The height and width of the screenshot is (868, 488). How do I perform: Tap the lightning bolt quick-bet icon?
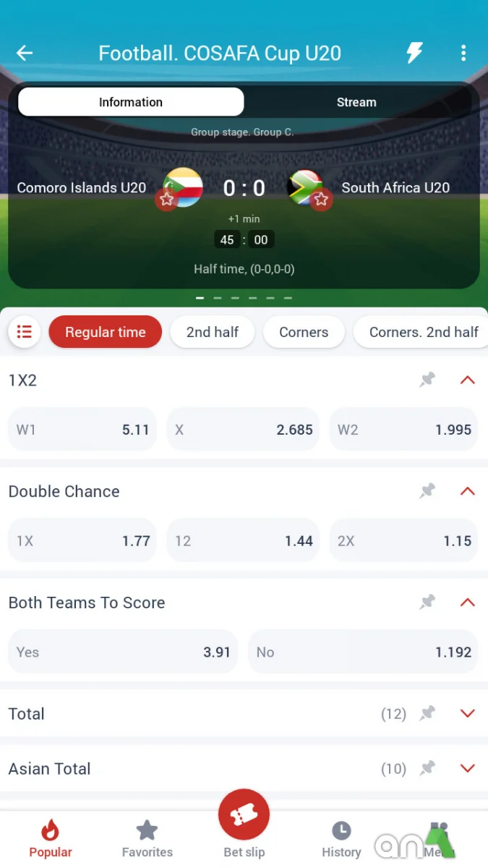[414, 53]
